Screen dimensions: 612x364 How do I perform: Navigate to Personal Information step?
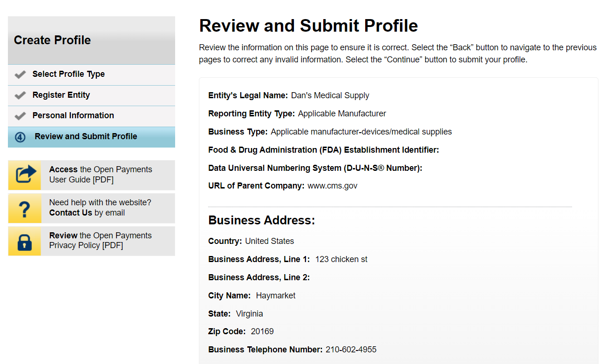coord(73,115)
